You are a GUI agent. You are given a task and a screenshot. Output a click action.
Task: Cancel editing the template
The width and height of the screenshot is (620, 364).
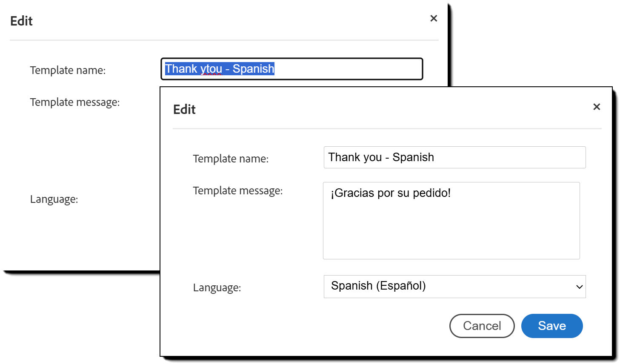click(x=482, y=326)
